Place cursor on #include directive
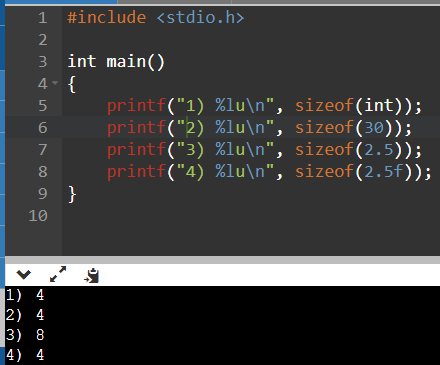The height and width of the screenshot is (365, 440). tap(107, 17)
